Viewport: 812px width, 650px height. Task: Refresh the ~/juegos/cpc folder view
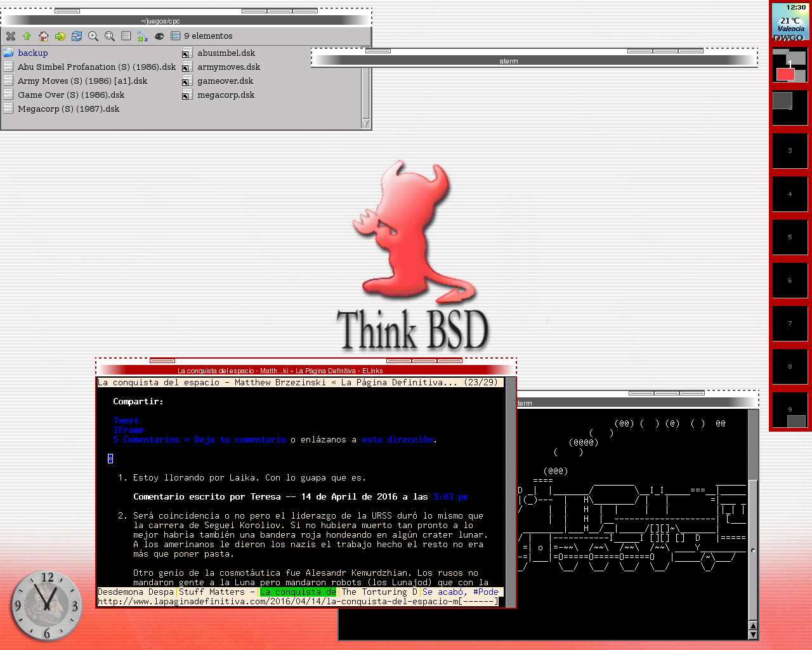77,36
